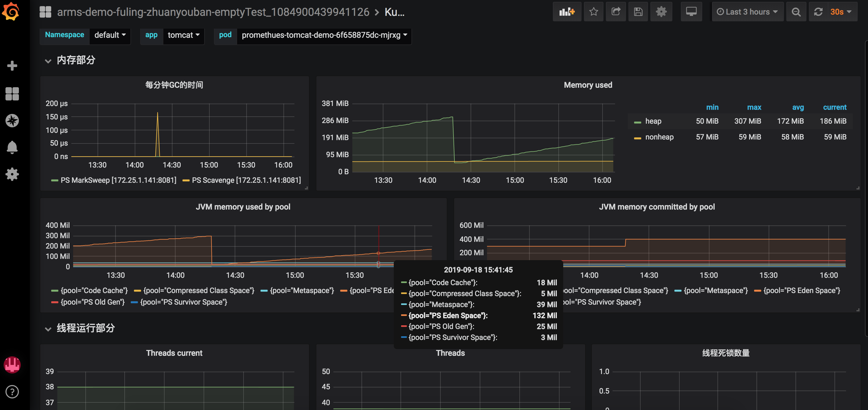The width and height of the screenshot is (868, 410).
Task: Open the Alerting bell in sidebar
Action: click(12, 147)
